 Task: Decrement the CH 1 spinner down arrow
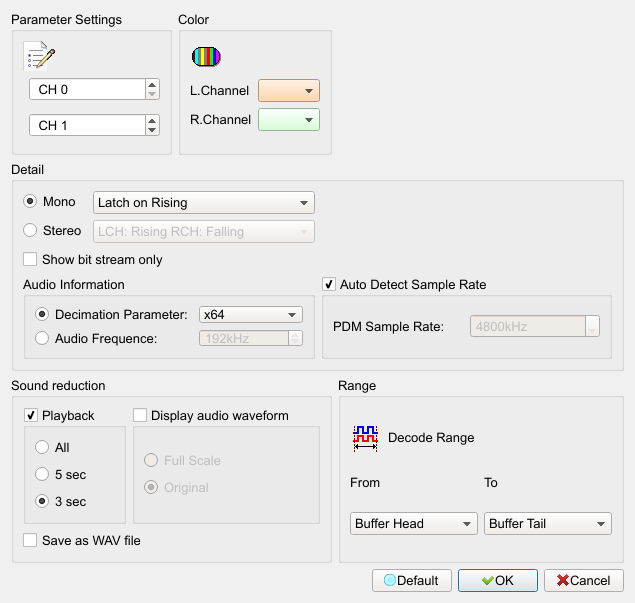coord(152,130)
